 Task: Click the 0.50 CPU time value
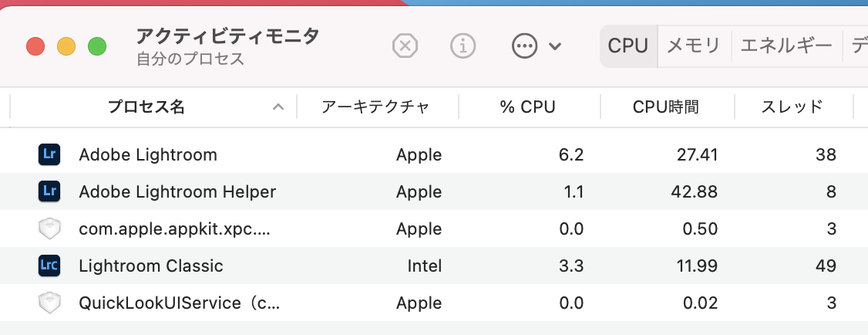click(x=701, y=229)
